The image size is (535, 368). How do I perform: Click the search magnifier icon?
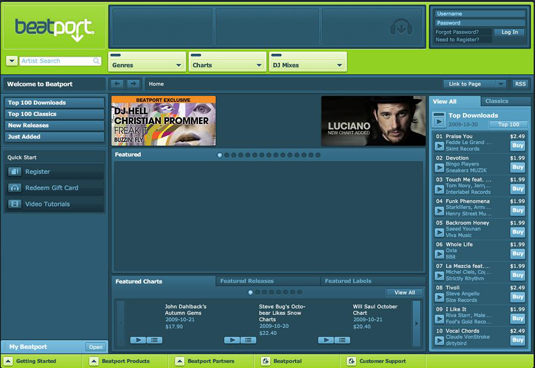click(96, 61)
